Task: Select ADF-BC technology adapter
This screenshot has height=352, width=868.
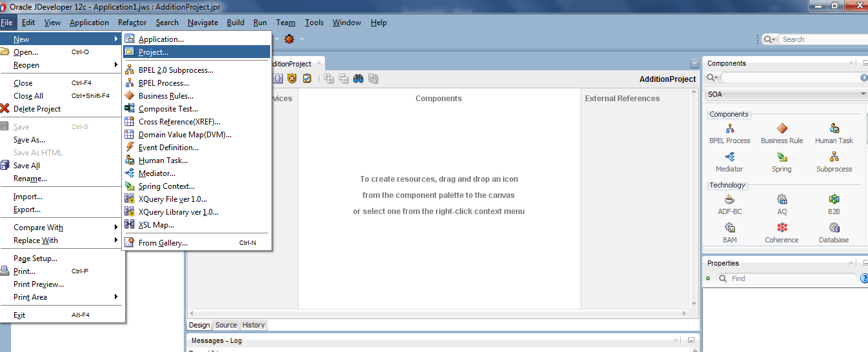Action: pos(729,205)
